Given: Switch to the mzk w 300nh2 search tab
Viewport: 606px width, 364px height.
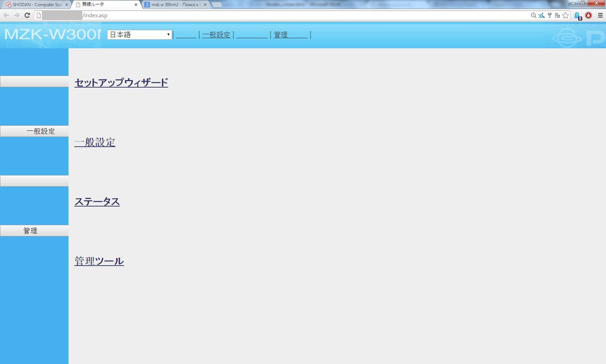Looking at the screenshot, I should (x=175, y=5).
